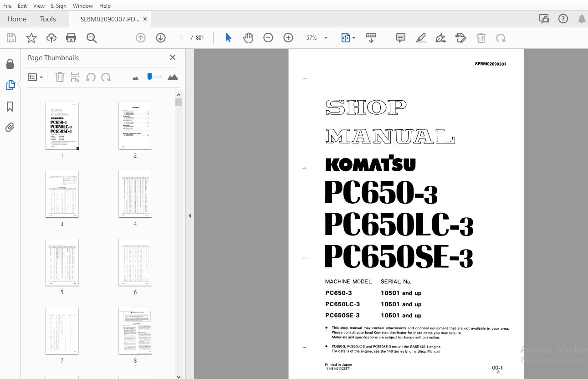Open the Bookmarks panel icon
The image size is (588, 379).
tap(10, 107)
